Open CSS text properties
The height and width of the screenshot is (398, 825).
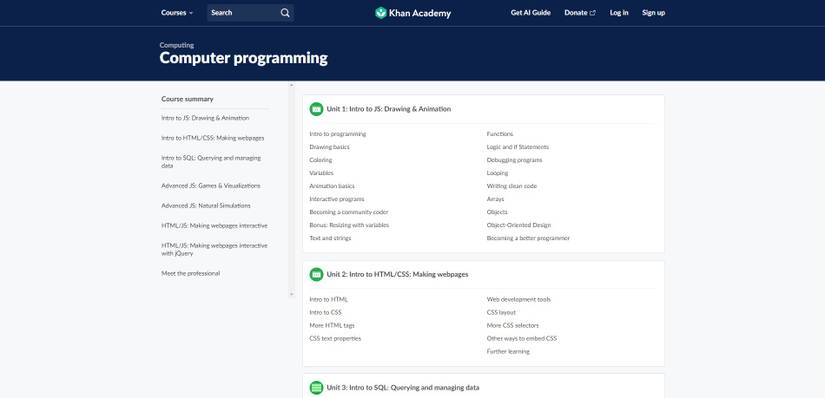click(335, 339)
